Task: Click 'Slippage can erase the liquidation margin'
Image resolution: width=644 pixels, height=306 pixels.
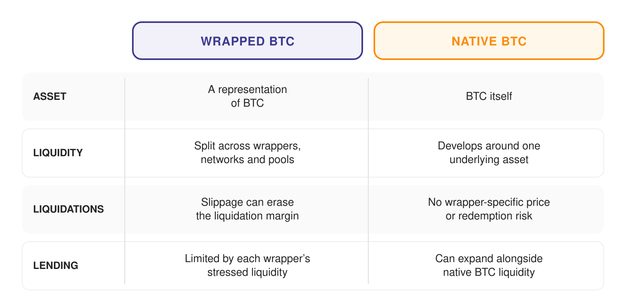Action: click(x=248, y=209)
